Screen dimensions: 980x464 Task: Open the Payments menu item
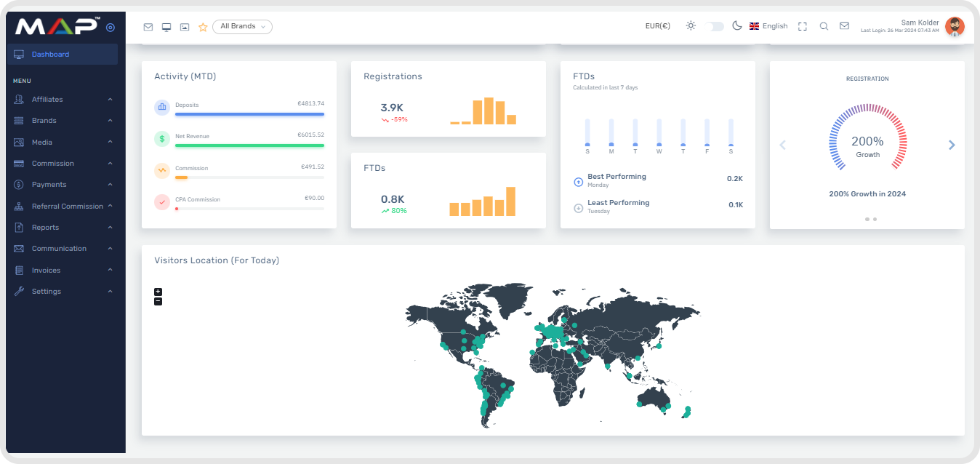(x=49, y=185)
